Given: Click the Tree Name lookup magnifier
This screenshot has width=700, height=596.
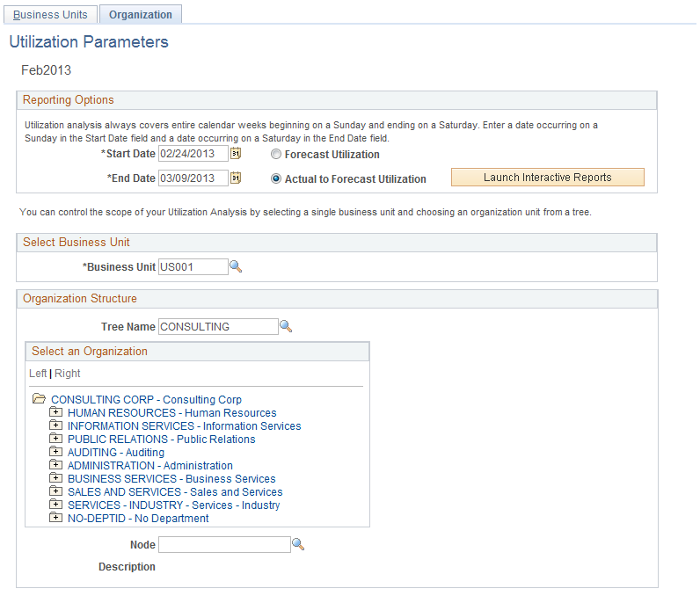Looking at the screenshot, I should point(286,326).
